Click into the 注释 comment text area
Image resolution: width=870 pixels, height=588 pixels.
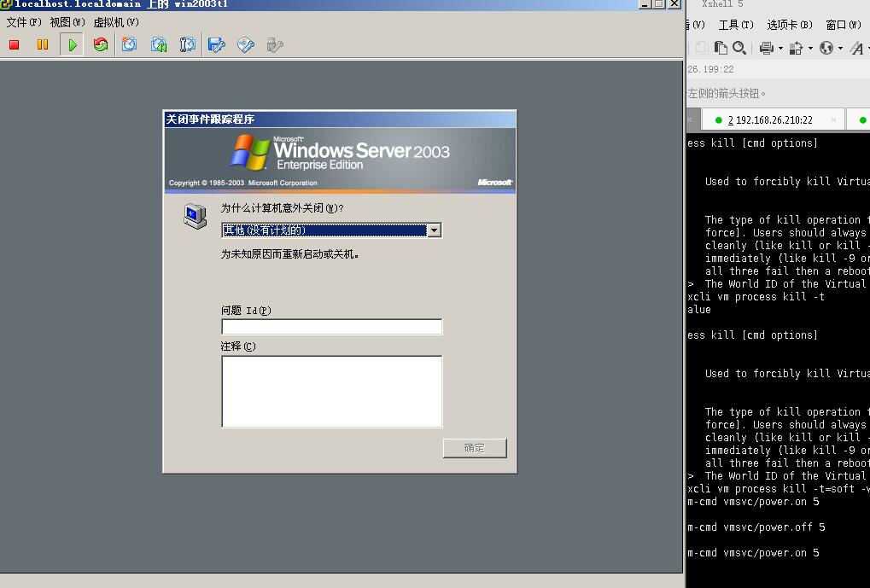[332, 392]
